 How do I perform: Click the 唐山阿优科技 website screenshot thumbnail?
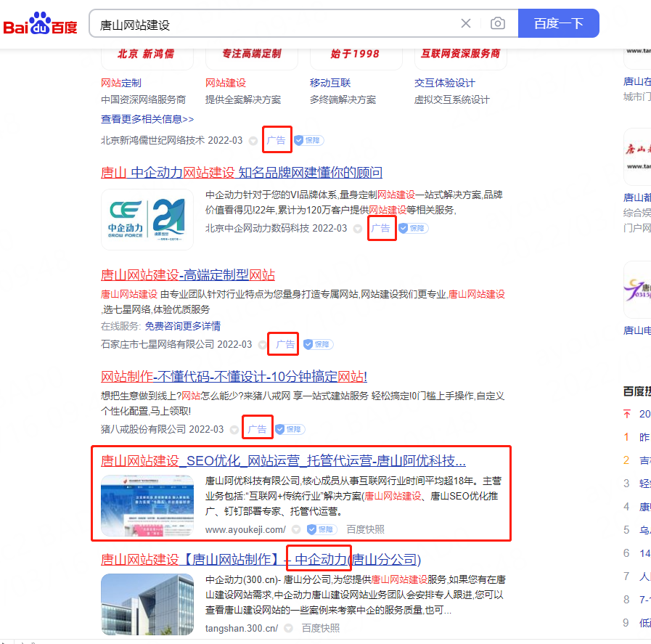pyautogui.click(x=147, y=505)
